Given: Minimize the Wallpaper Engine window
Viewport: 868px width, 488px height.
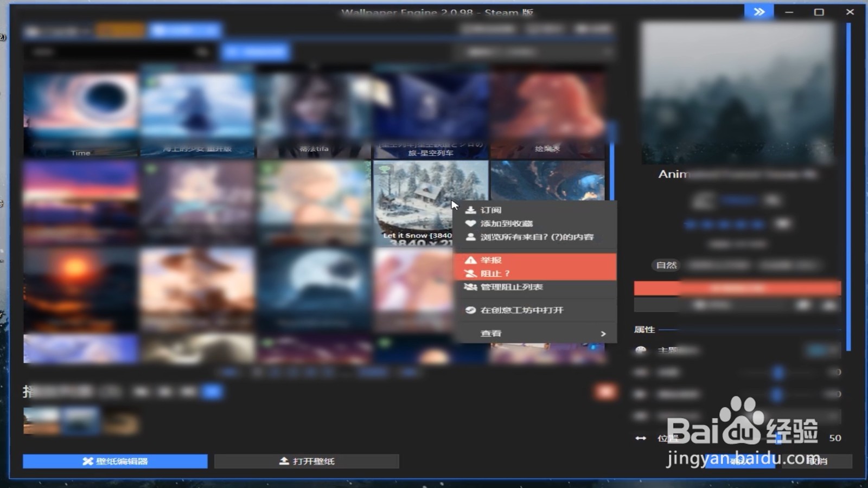Looking at the screenshot, I should point(789,11).
